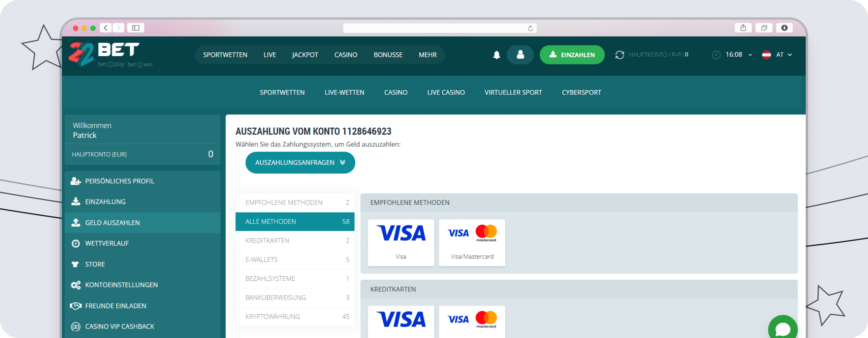
Task: Click the Austria flag icon
Action: coord(767,55)
